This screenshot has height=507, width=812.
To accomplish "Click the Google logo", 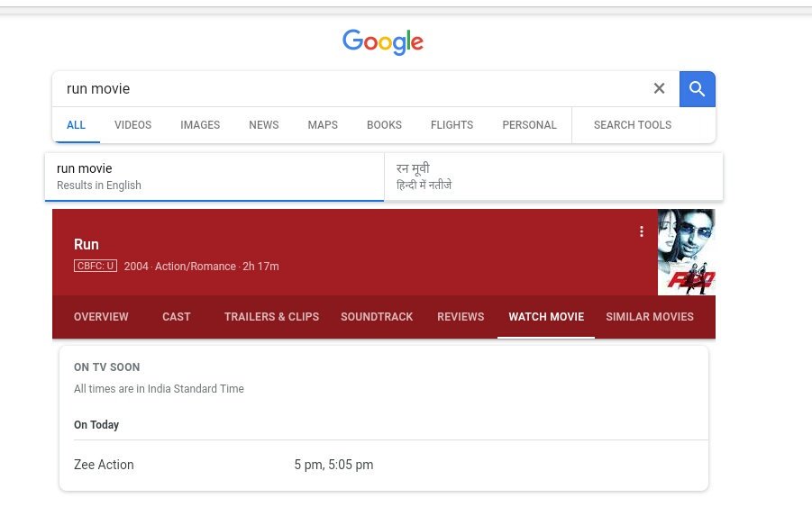I will 383,42.
